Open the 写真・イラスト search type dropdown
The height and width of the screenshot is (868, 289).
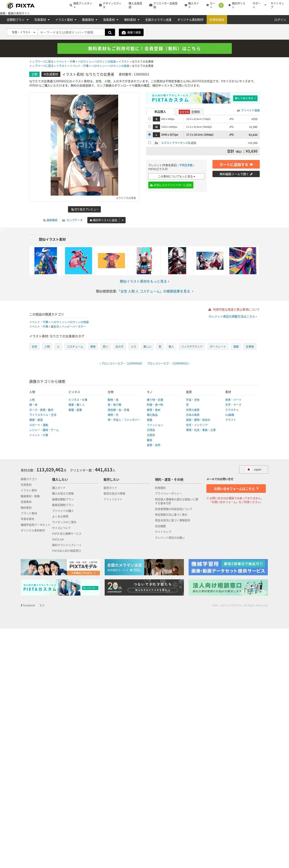point(23,32)
